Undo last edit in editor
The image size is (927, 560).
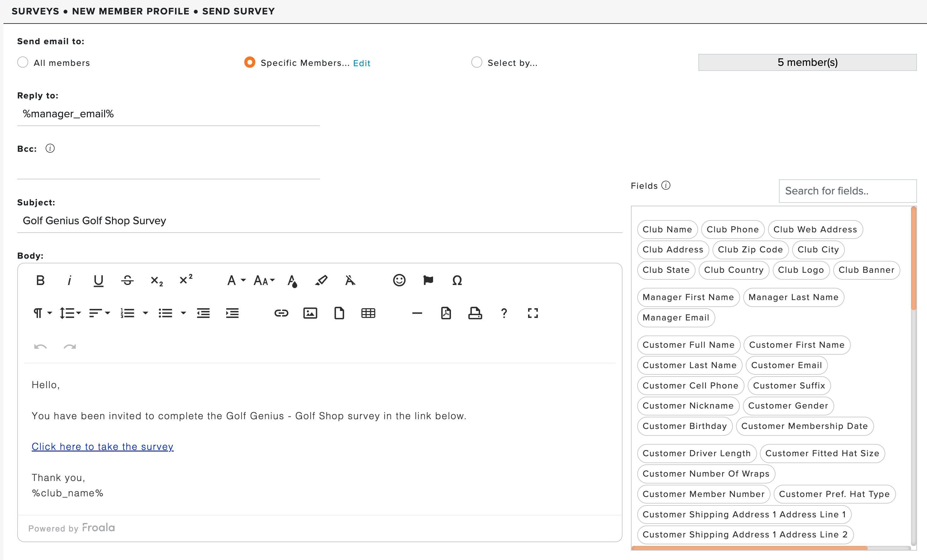[x=40, y=346]
